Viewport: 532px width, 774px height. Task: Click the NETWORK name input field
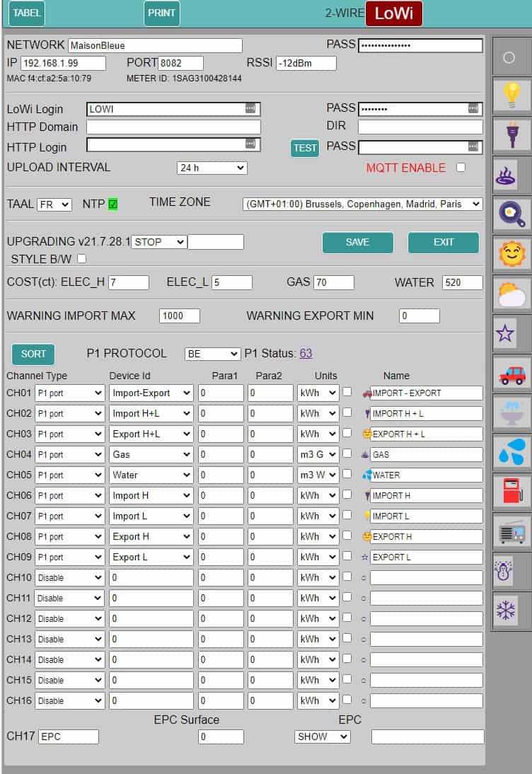point(155,46)
